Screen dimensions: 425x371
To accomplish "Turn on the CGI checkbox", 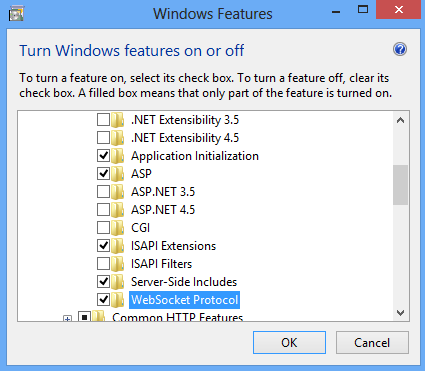I will pyautogui.click(x=103, y=228).
